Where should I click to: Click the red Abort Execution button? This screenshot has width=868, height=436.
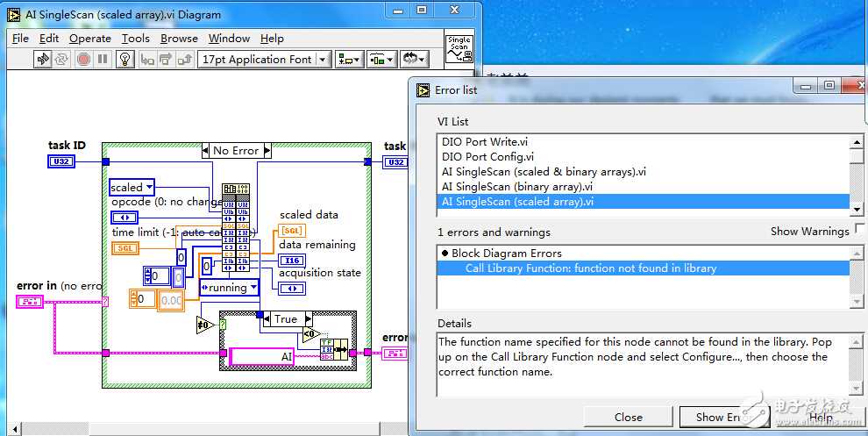(x=83, y=59)
